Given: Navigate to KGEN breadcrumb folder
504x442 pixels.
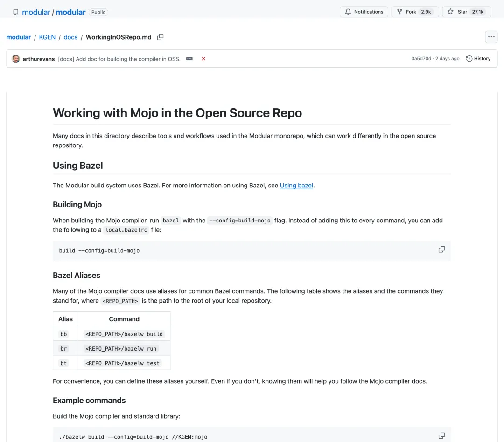Looking at the screenshot, I should 47,37.
